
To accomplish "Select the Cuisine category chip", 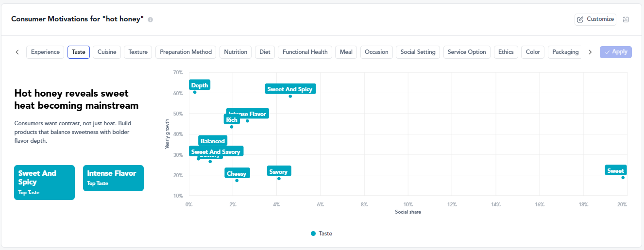I will click(107, 52).
